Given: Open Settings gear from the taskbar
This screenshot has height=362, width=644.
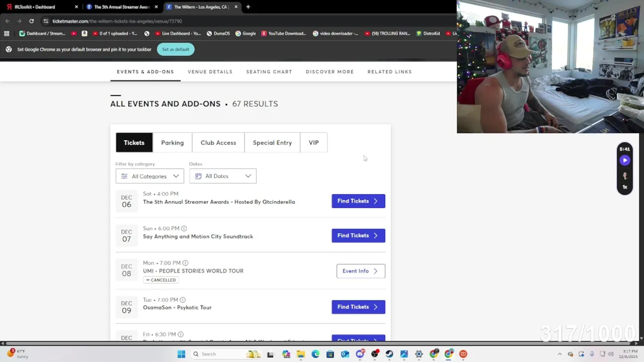Looking at the screenshot, I should click(x=419, y=354).
